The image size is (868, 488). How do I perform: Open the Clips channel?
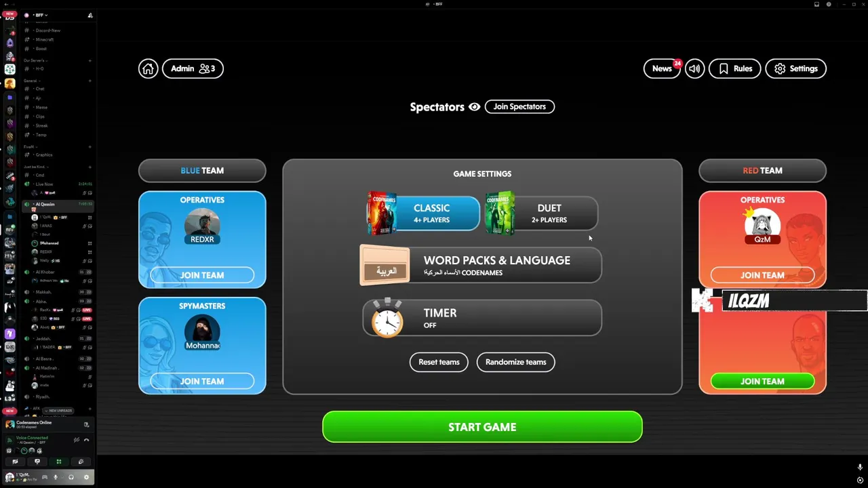click(41, 117)
